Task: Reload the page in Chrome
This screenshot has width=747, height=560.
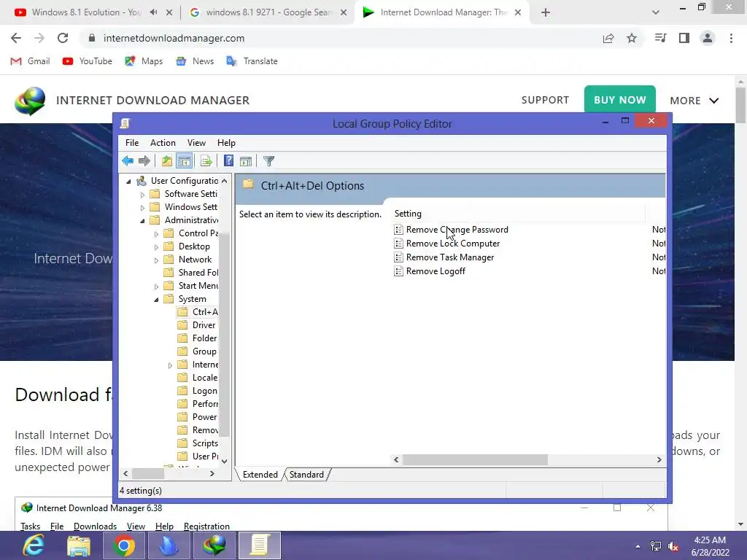Action: pyautogui.click(x=63, y=38)
